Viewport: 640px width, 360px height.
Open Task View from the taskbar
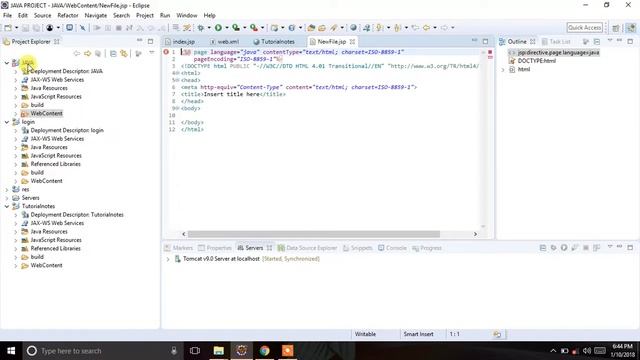[x=195, y=351]
